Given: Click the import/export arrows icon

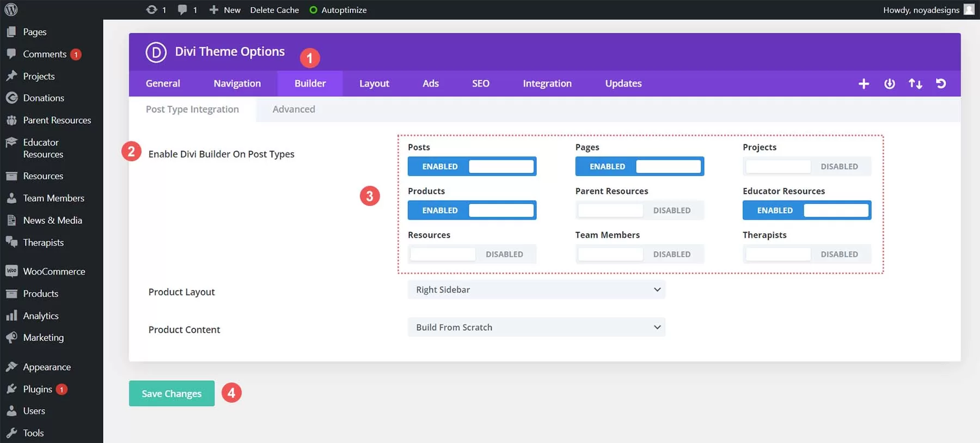Looking at the screenshot, I should pyautogui.click(x=915, y=83).
